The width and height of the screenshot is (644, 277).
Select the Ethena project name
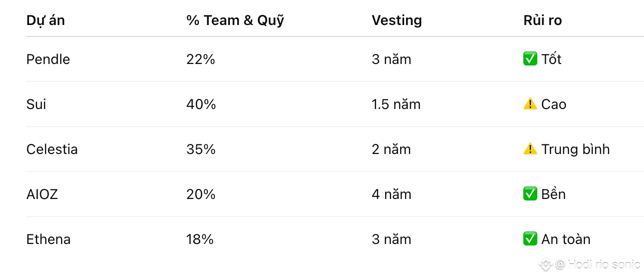pyautogui.click(x=49, y=239)
